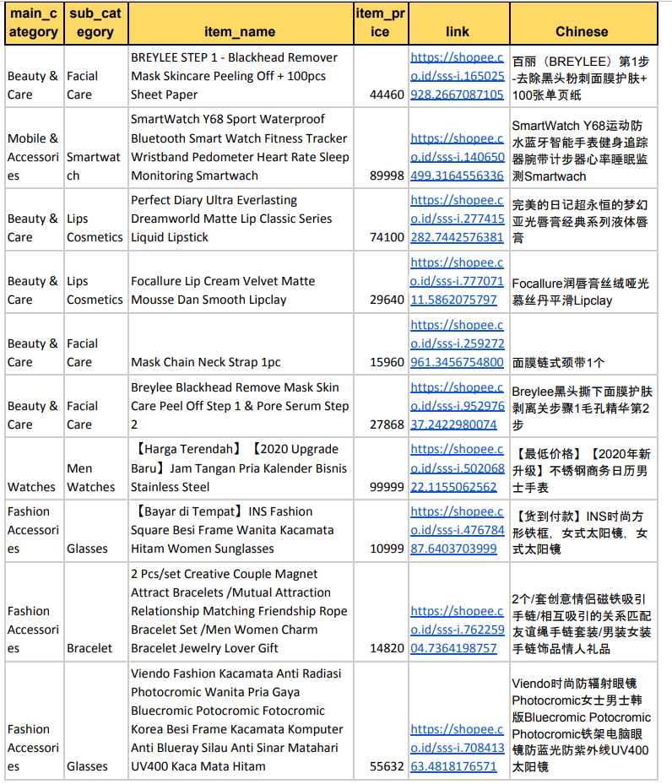Open the Shopee link ending 87.6403703999
This screenshot has height=784, width=672.
(457, 530)
